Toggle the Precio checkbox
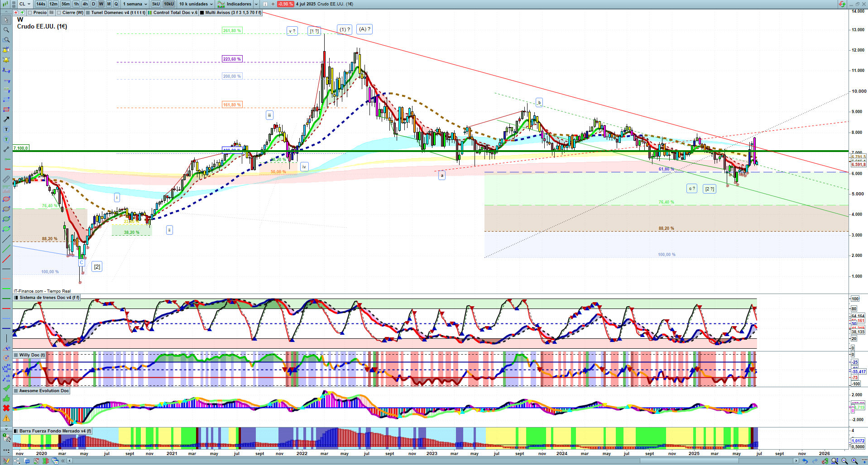 click(30, 13)
